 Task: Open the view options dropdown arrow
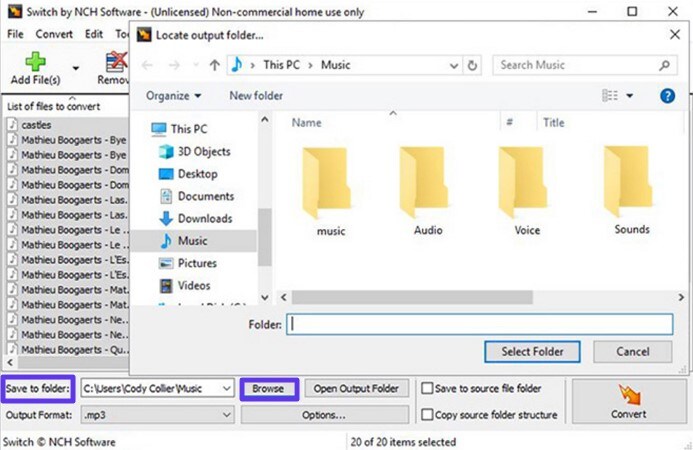(x=630, y=95)
